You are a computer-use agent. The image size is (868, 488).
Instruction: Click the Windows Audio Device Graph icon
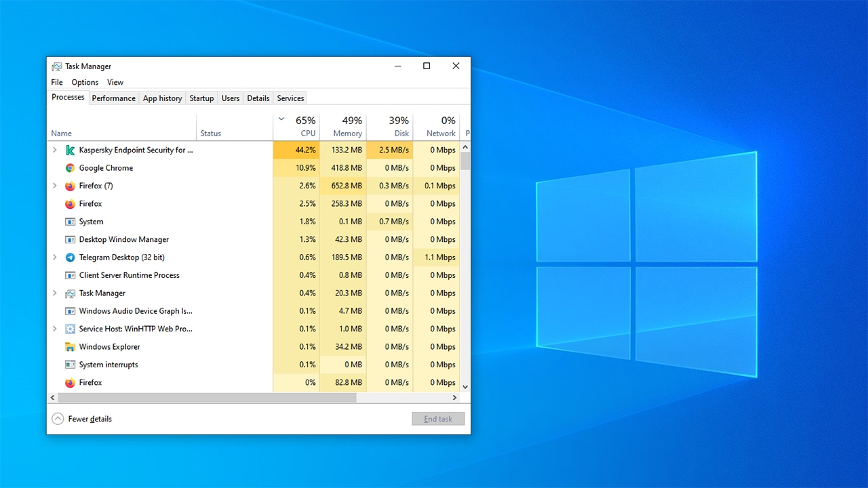pos(70,311)
